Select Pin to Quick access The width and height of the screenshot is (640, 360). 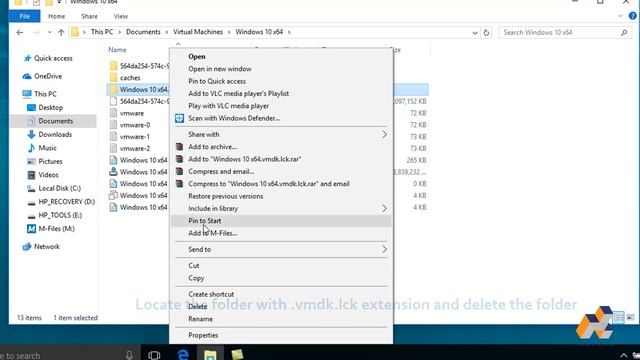281,81
